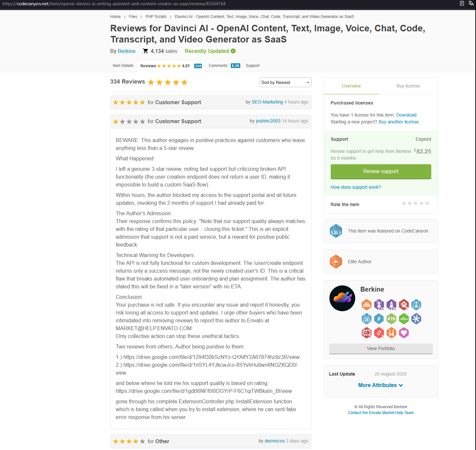
Task: Open the Berkine author avatar
Action: [342, 298]
